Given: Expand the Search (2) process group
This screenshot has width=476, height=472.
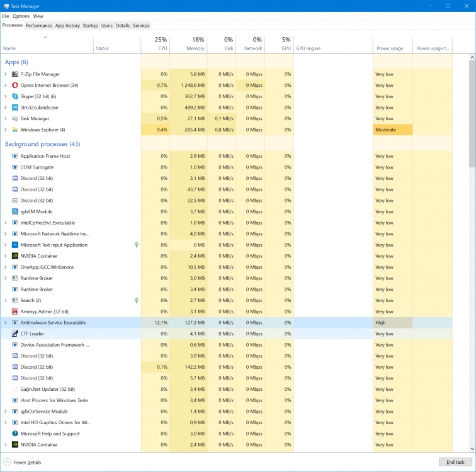Looking at the screenshot, I should point(6,300).
